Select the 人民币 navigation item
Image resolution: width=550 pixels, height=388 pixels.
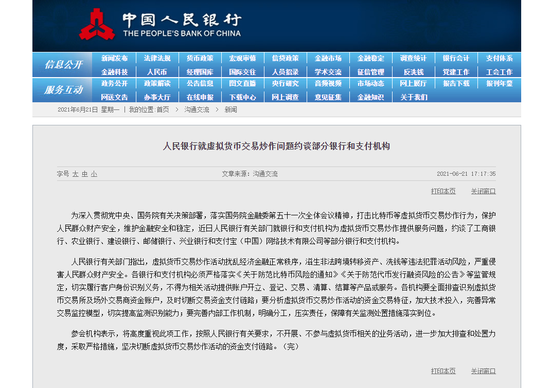point(157,72)
